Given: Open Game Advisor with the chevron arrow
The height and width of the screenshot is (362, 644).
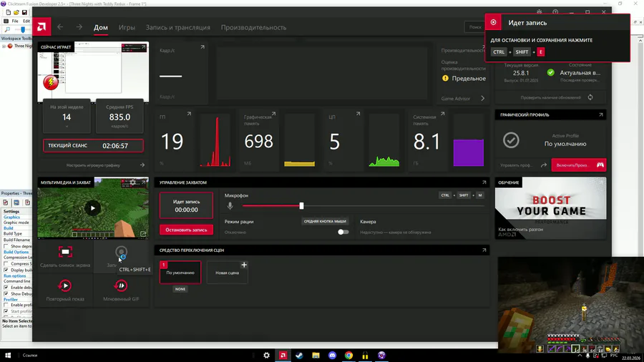Looking at the screenshot, I should [x=482, y=99].
